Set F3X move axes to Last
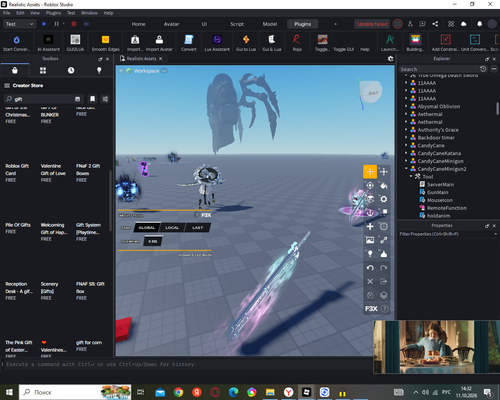 point(197,228)
